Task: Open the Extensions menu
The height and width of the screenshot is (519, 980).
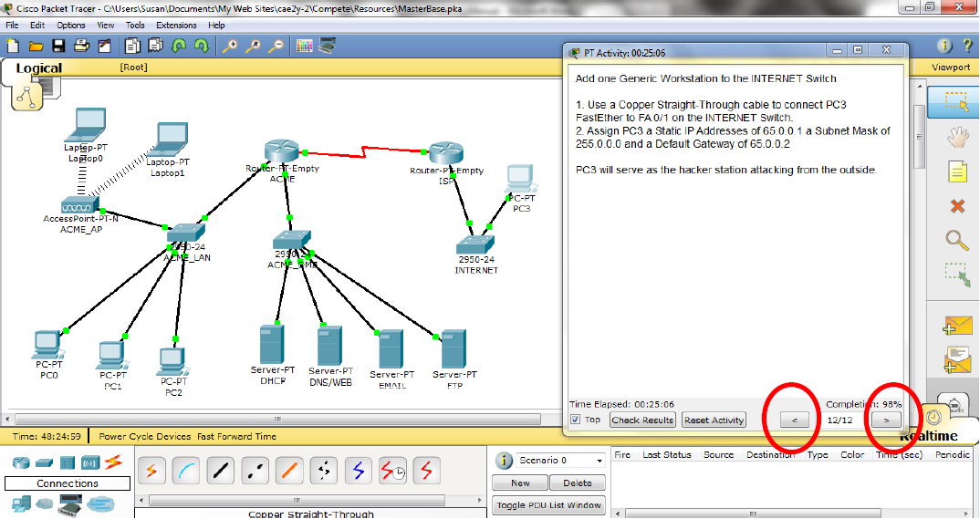Action: 176,25
